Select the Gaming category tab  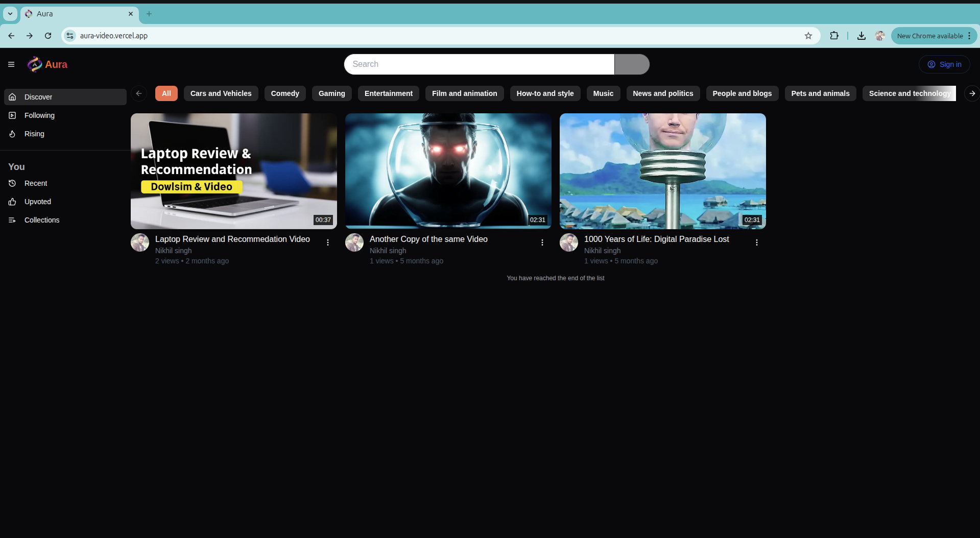point(331,93)
